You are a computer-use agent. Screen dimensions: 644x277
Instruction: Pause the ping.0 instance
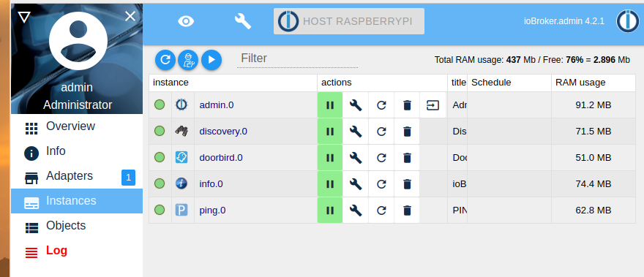click(330, 210)
